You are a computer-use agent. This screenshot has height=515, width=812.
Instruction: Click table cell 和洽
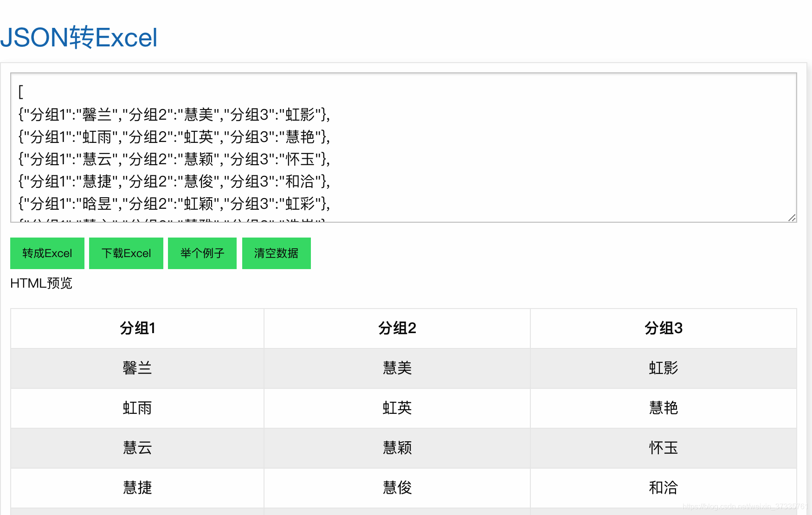tap(664, 488)
